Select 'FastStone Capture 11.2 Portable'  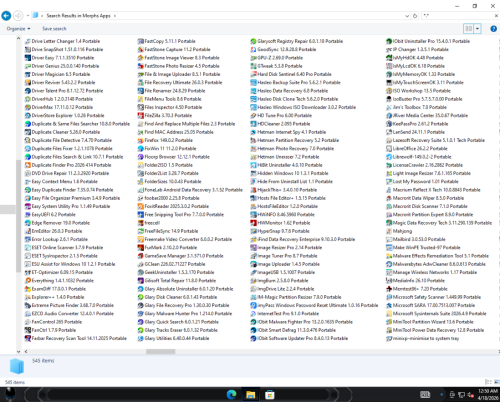click(x=174, y=50)
